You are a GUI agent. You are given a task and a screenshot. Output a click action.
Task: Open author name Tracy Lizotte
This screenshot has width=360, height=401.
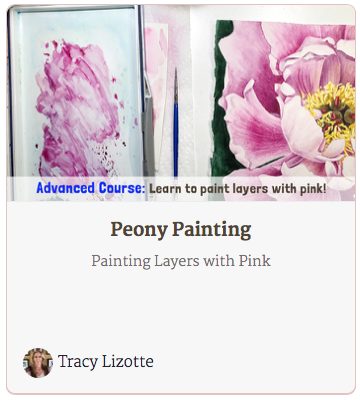(106, 362)
